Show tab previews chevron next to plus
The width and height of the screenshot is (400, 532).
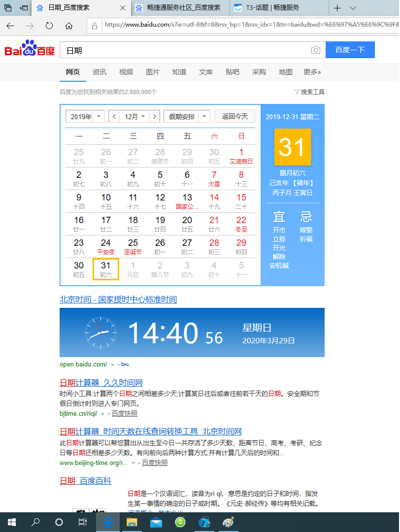click(353, 8)
